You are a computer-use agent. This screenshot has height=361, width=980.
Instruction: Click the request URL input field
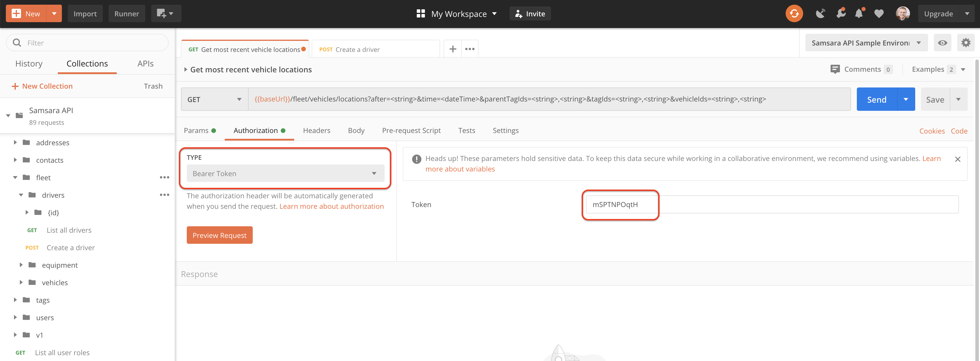(549, 99)
